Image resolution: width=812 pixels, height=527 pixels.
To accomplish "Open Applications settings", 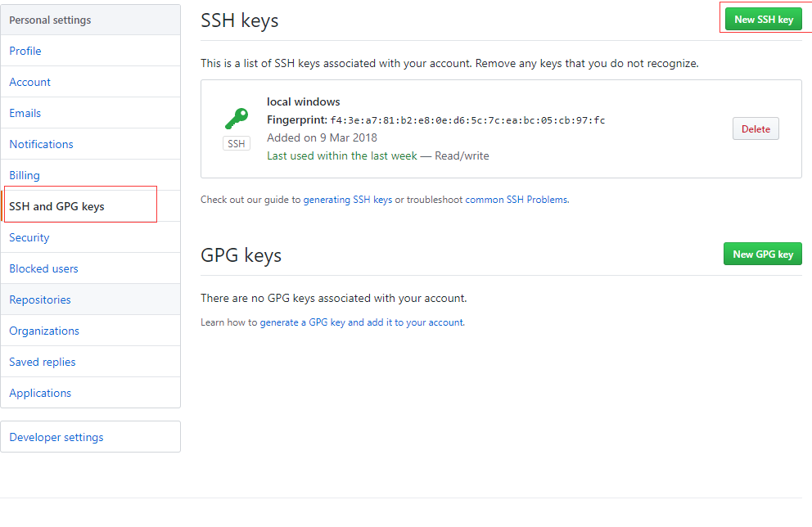I will coord(91,393).
